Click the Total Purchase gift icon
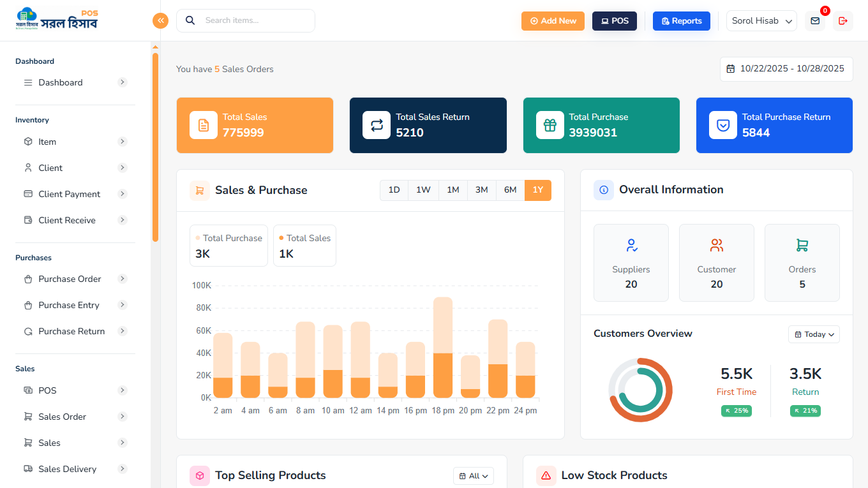The width and height of the screenshot is (868, 488). (550, 125)
